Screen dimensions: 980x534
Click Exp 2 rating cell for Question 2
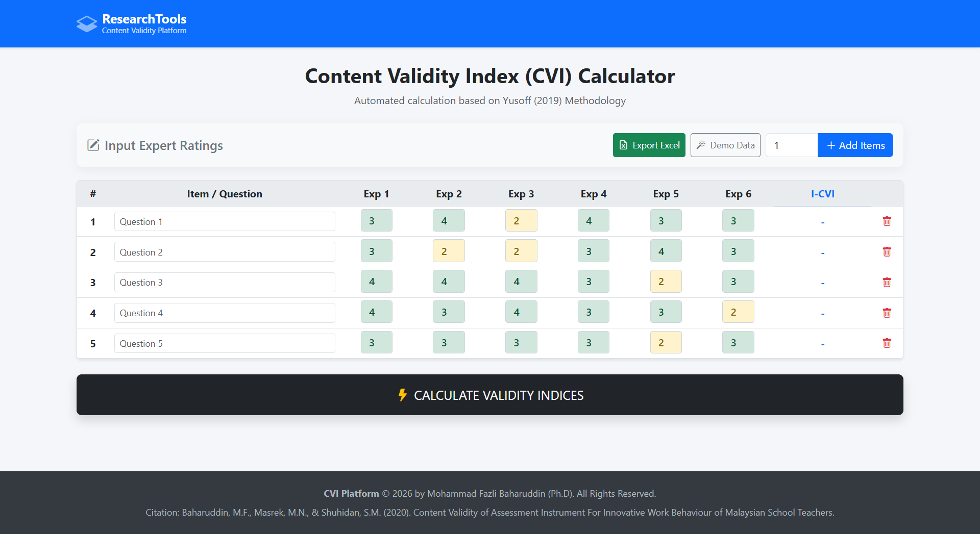tap(449, 251)
